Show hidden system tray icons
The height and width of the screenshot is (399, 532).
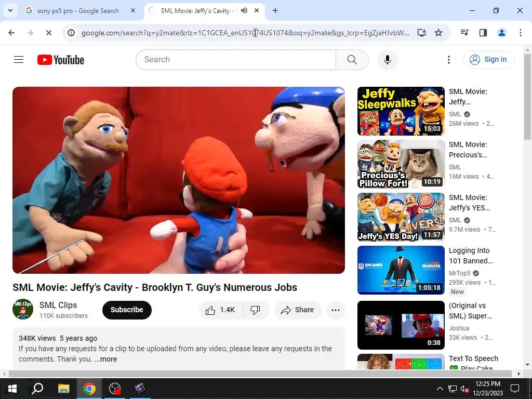tap(440, 389)
